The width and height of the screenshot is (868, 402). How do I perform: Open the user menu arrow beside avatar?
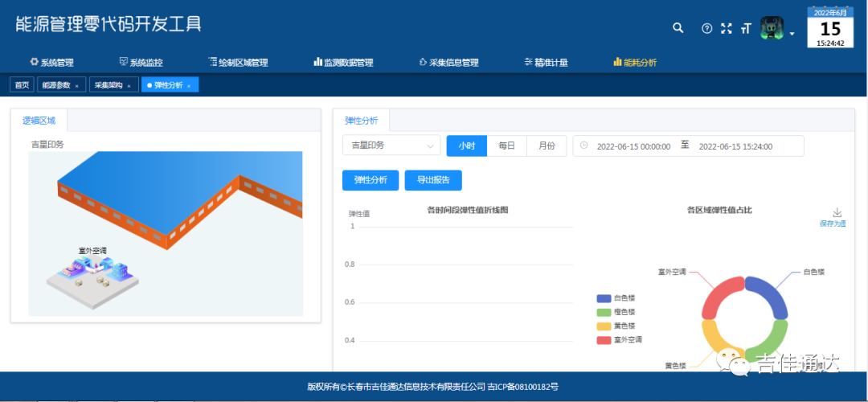tap(792, 34)
